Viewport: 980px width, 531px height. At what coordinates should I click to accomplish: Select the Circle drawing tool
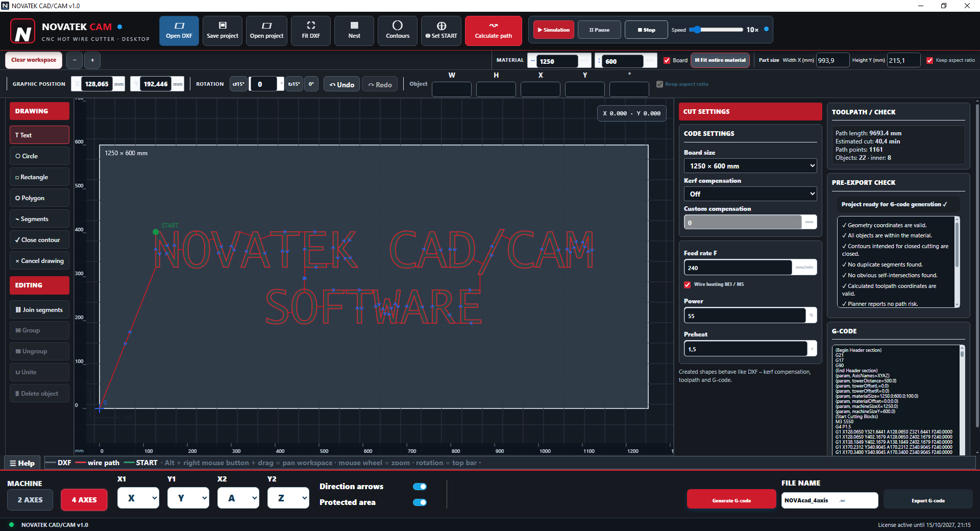pos(39,156)
